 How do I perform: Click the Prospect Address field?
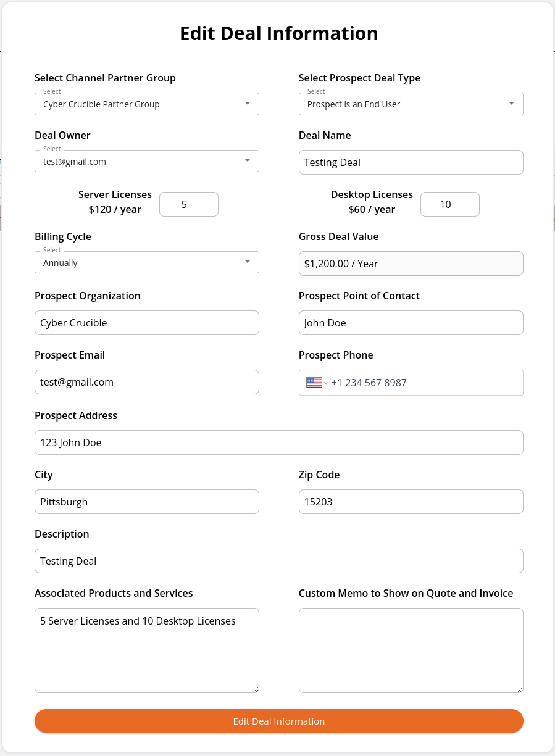coord(279,442)
